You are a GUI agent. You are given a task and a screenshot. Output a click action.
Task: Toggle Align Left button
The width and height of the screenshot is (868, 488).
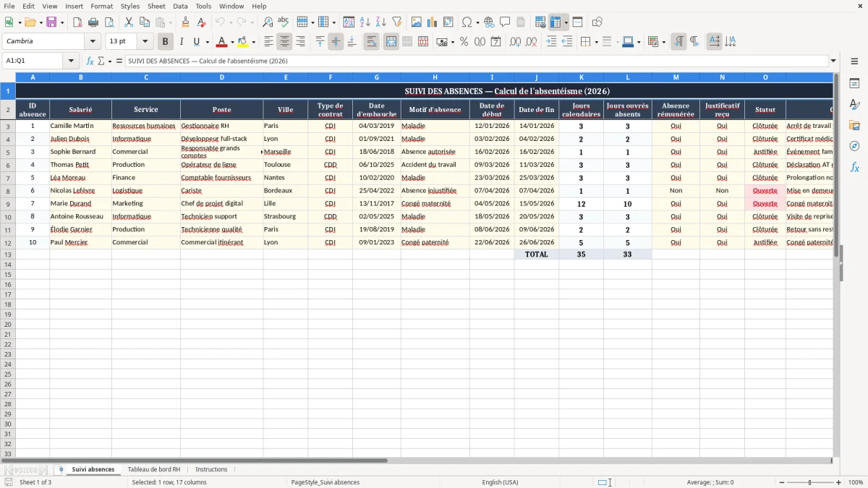click(x=268, y=42)
